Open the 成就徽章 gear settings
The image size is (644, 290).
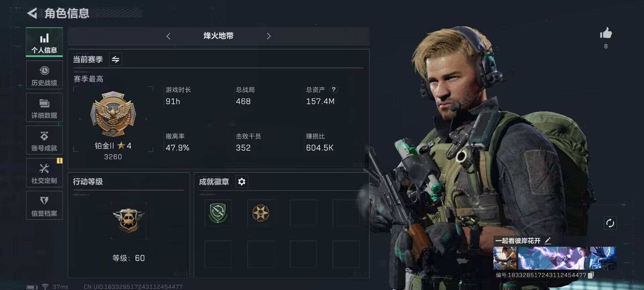(x=241, y=182)
